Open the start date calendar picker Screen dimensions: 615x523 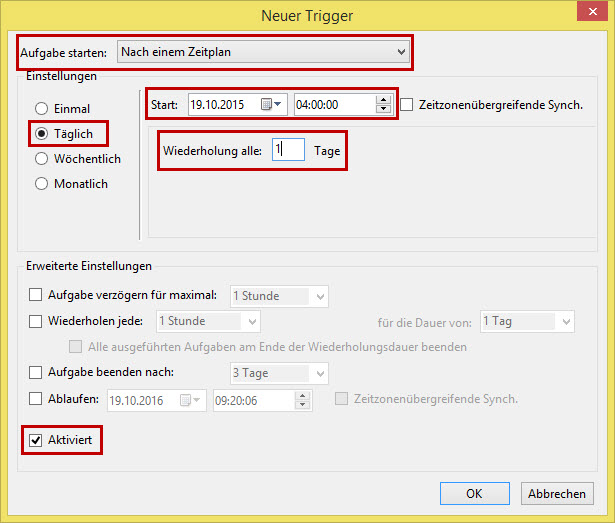(271, 105)
